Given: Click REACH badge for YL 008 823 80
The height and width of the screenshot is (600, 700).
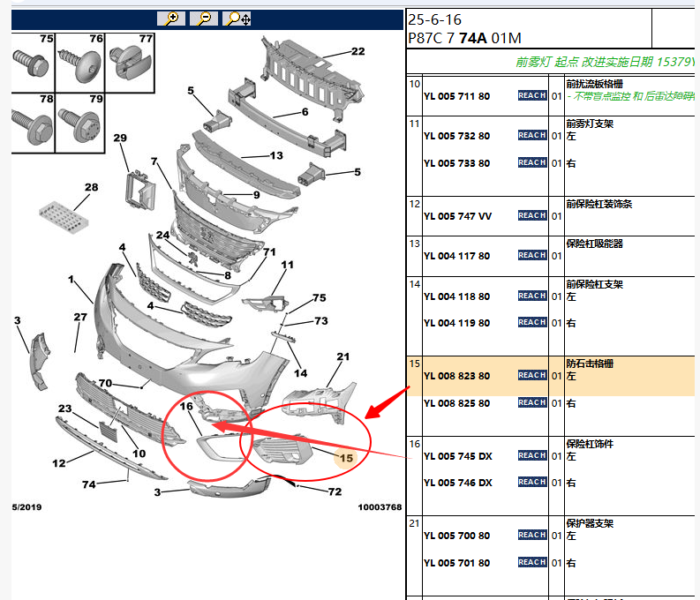Looking at the screenshot, I should 532,375.
